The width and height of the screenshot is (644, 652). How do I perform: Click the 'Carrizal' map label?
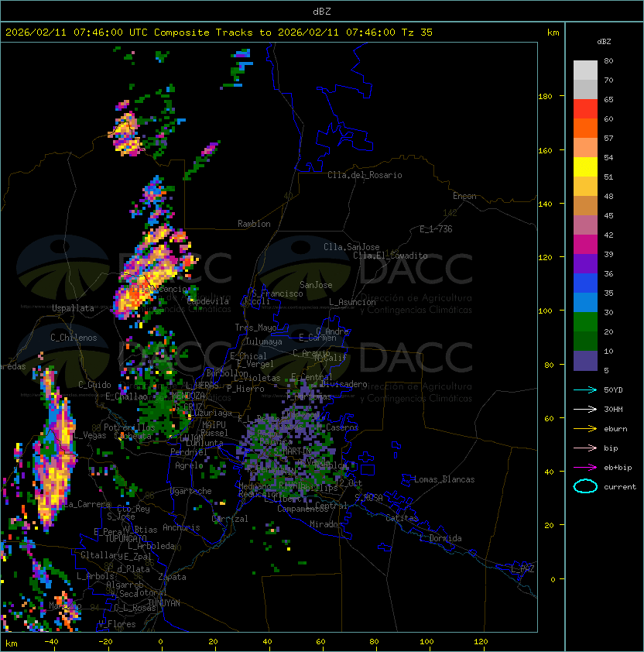(x=230, y=519)
